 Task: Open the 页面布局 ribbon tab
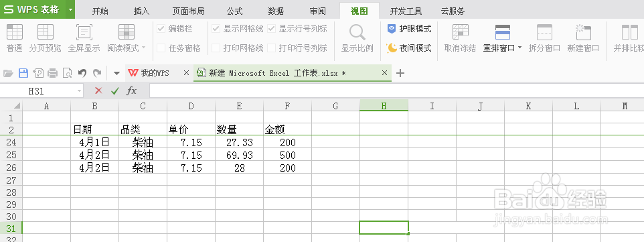[x=188, y=11]
